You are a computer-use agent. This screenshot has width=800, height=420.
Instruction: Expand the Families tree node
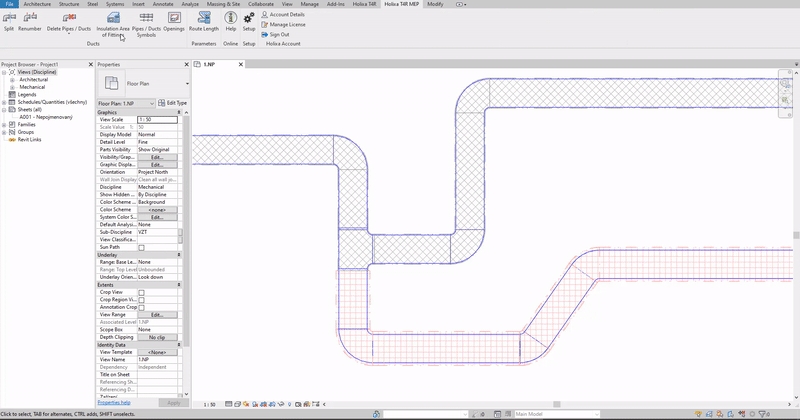[5, 124]
